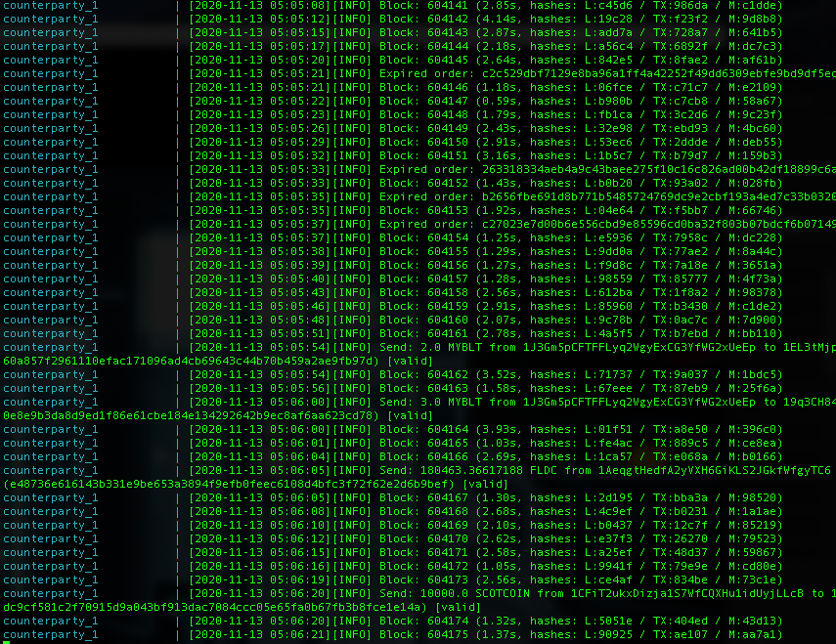Click block 604174 entry
The image size is (836, 644).
click(393, 622)
